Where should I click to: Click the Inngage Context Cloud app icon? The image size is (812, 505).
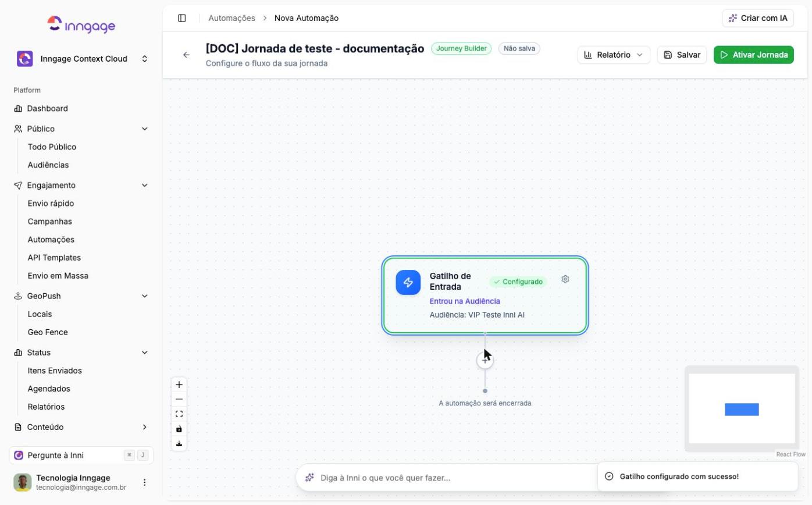click(25, 59)
